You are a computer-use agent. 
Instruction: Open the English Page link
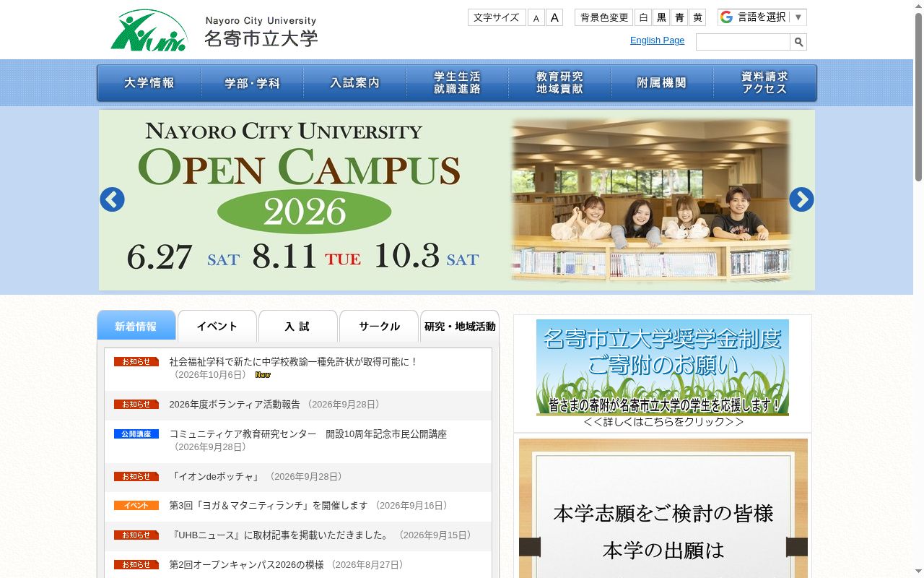pyautogui.click(x=657, y=40)
